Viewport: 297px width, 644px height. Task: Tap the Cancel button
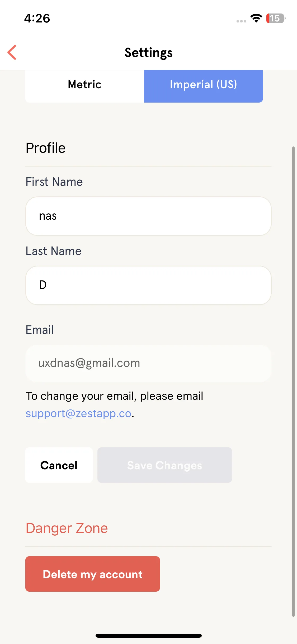coord(59,465)
